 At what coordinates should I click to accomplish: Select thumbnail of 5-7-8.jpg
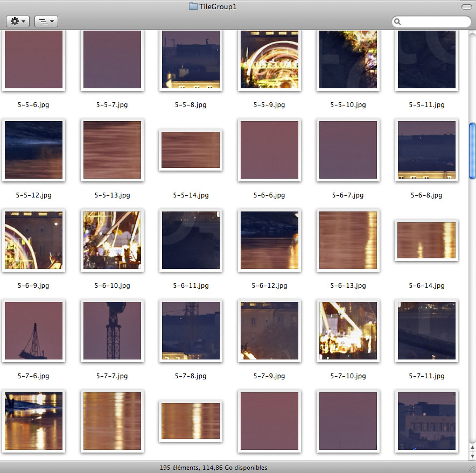tap(191, 331)
